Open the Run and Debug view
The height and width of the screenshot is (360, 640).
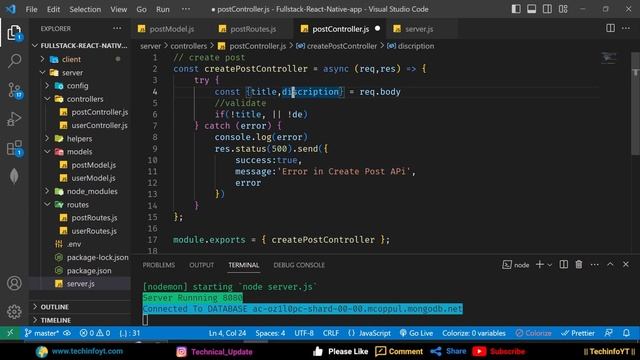click(14, 119)
